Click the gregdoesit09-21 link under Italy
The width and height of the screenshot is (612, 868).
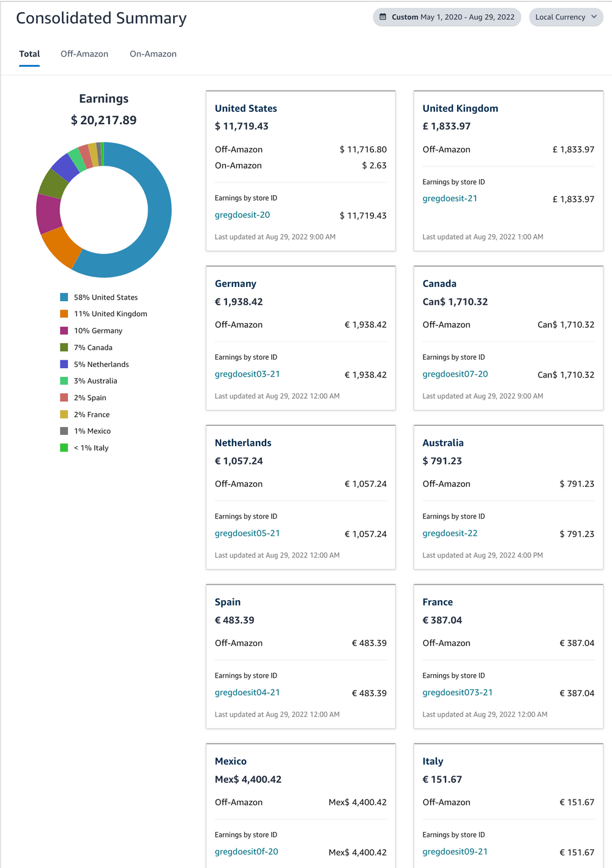pyautogui.click(x=455, y=851)
